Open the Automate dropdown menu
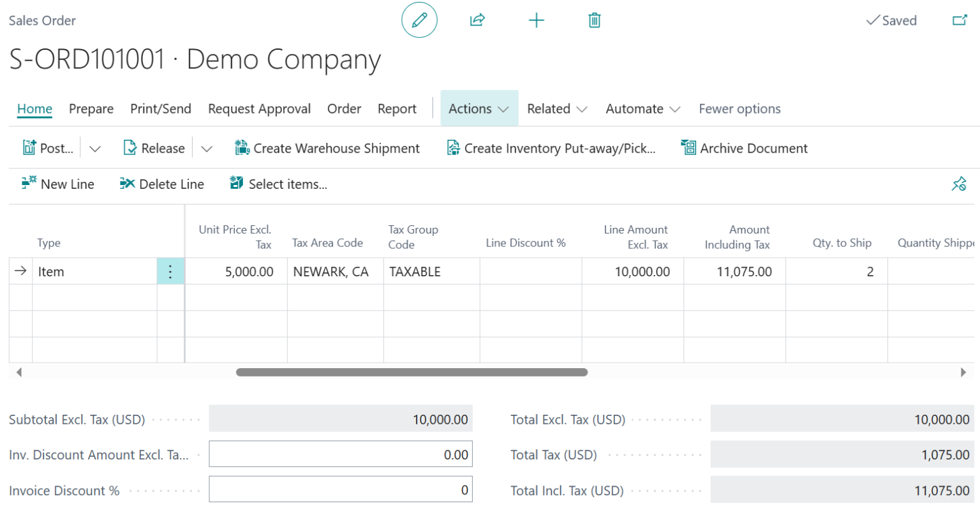 [643, 109]
